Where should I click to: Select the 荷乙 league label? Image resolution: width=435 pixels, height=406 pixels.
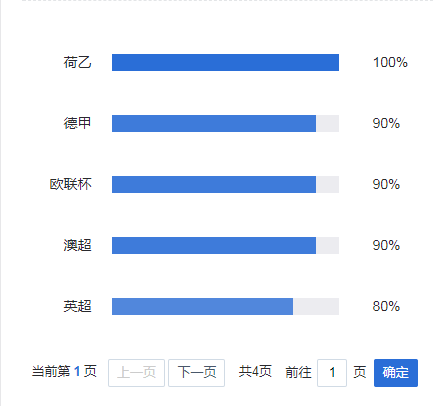pyautogui.click(x=77, y=62)
